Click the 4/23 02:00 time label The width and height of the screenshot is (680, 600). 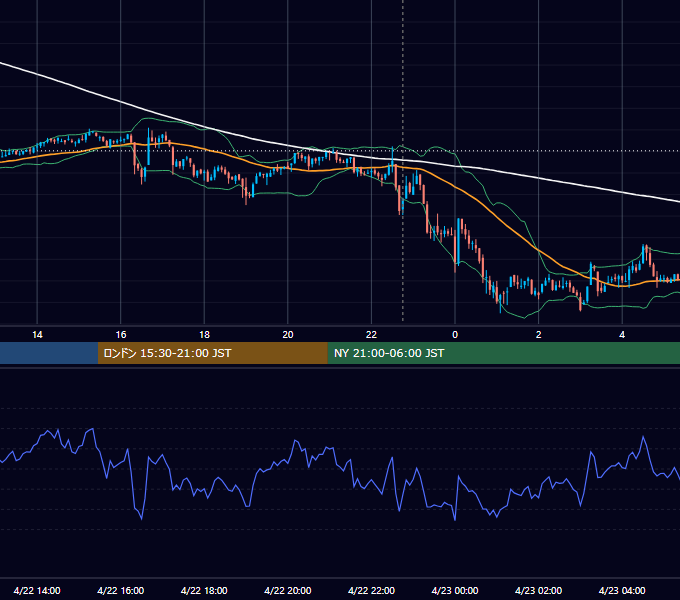[x=539, y=590]
